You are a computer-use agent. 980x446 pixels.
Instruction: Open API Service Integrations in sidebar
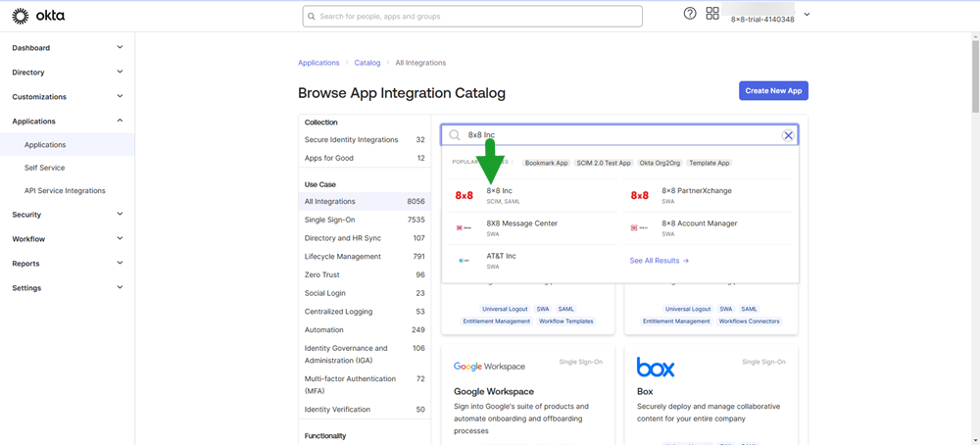[67, 191]
